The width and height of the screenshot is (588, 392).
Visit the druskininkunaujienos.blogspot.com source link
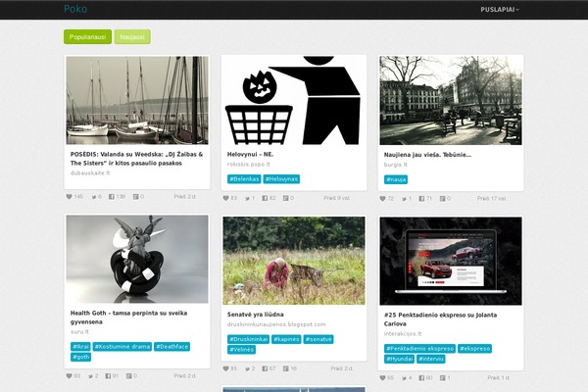click(x=276, y=324)
